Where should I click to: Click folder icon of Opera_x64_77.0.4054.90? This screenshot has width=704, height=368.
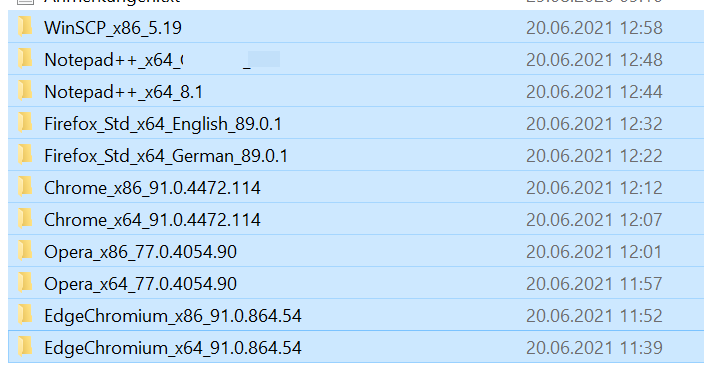click(25, 283)
